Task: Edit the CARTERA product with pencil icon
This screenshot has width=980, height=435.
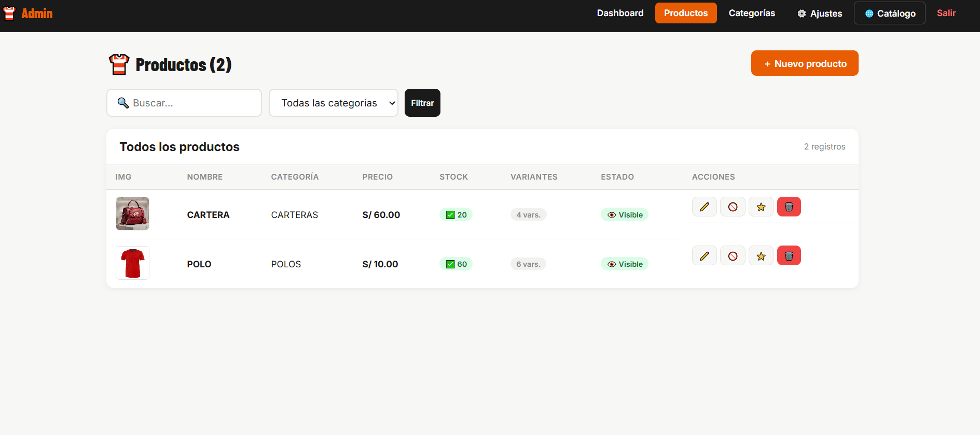Action: point(704,207)
